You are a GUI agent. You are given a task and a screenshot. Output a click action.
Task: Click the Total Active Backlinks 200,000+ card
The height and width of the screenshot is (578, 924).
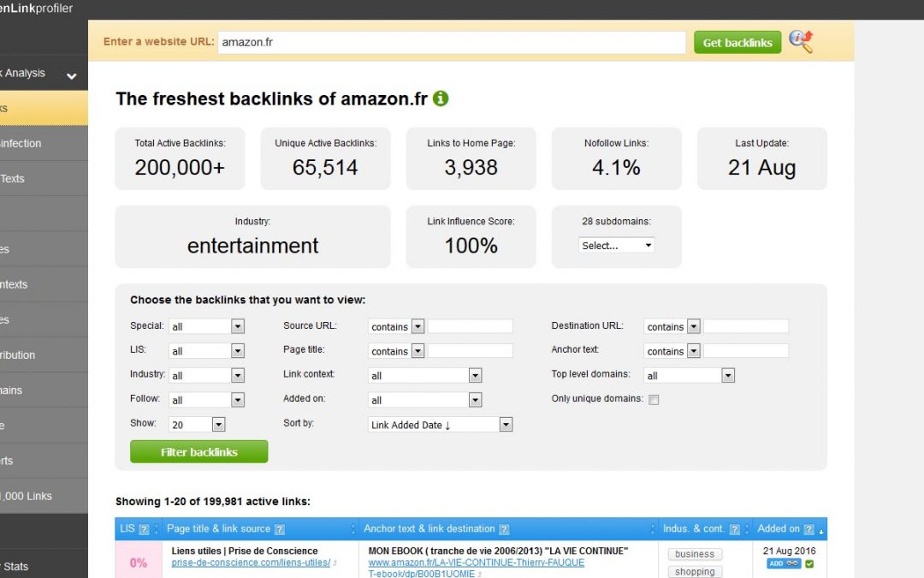click(180, 158)
